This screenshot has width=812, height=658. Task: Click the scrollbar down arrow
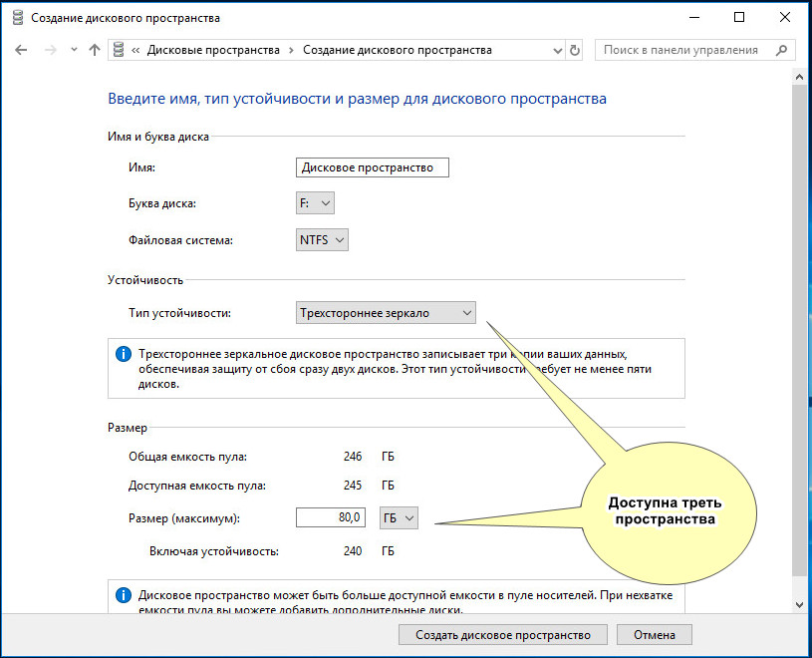pyautogui.click(x=799, y=604)
